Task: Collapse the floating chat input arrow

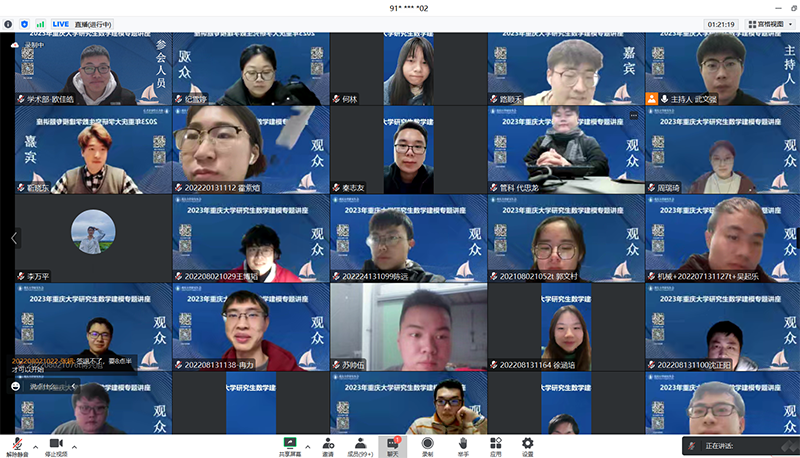Action: coord(73,386)
